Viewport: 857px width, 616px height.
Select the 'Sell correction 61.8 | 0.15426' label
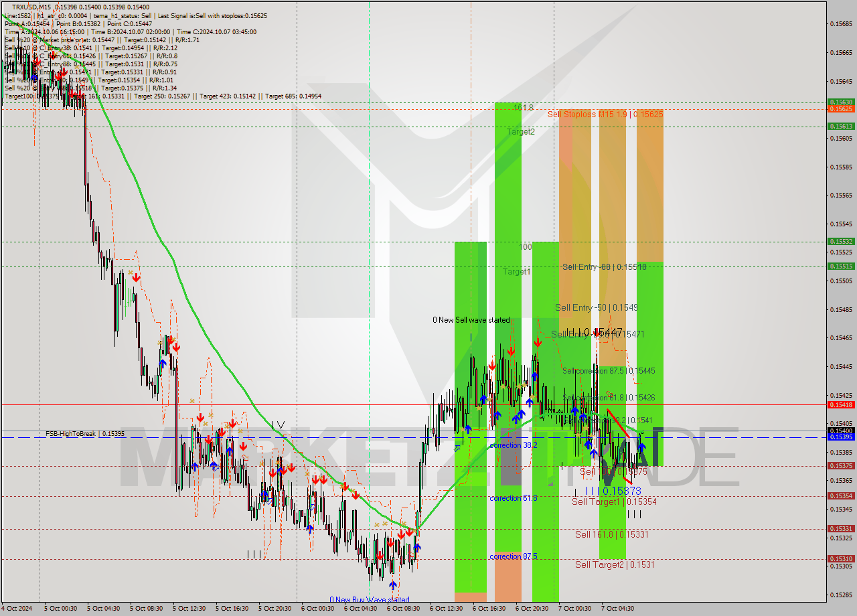[x=608, y=398]
